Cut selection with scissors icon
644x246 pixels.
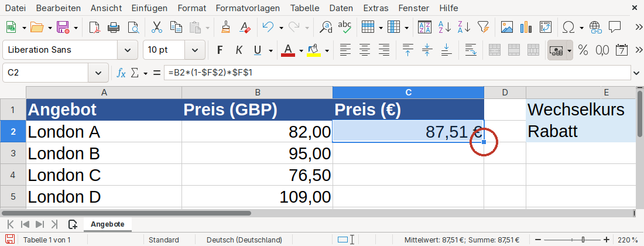coord(157,28)
